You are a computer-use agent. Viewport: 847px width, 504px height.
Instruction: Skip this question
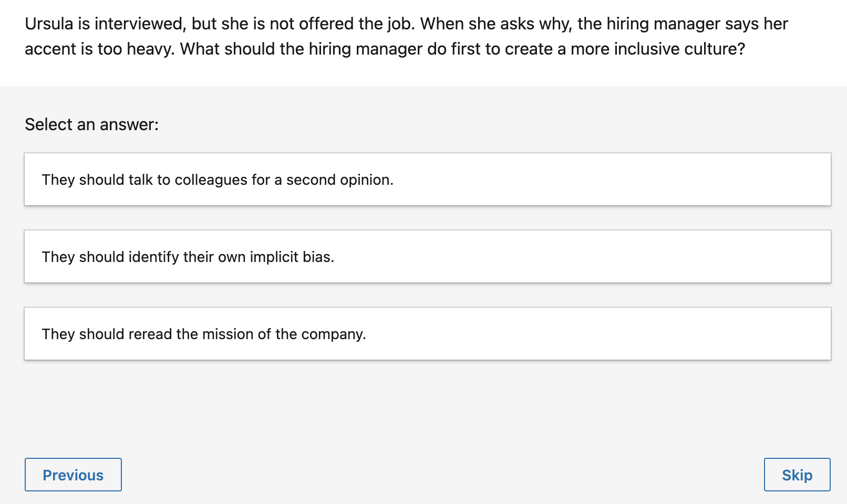tap(797, 475)
